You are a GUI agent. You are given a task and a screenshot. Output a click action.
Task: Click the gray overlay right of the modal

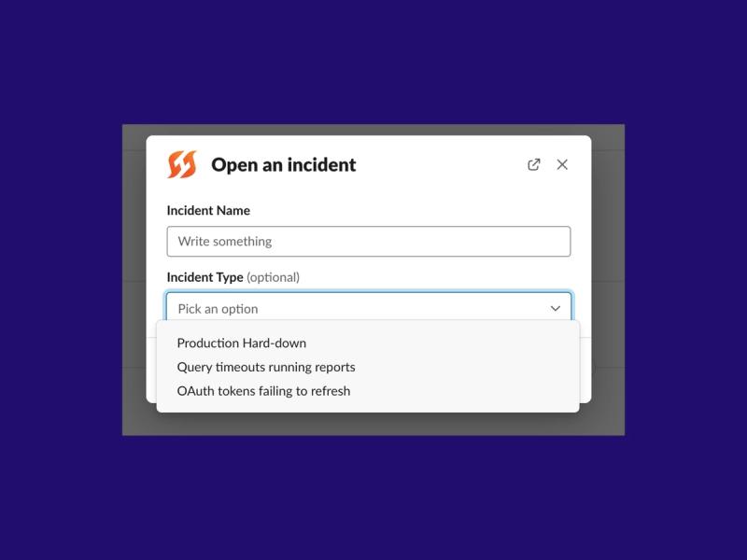pyautogui.click(x=608, y=280)
